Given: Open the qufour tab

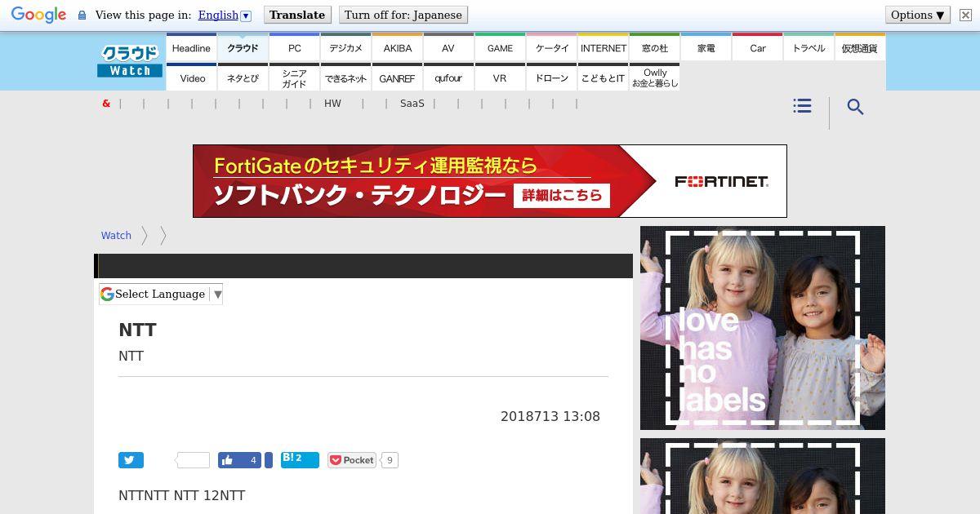Looking at the screenshot, I should click(x=448, y=78).
